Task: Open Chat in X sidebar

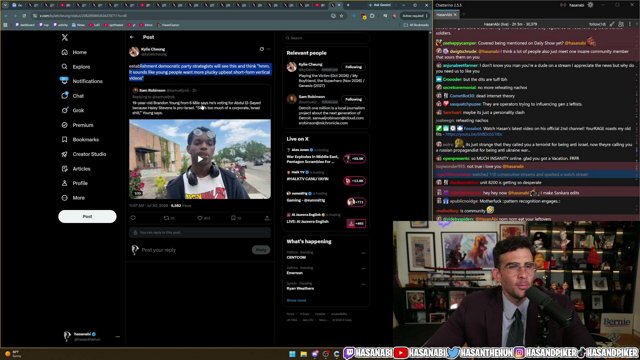Action: (x=73, y=96)
